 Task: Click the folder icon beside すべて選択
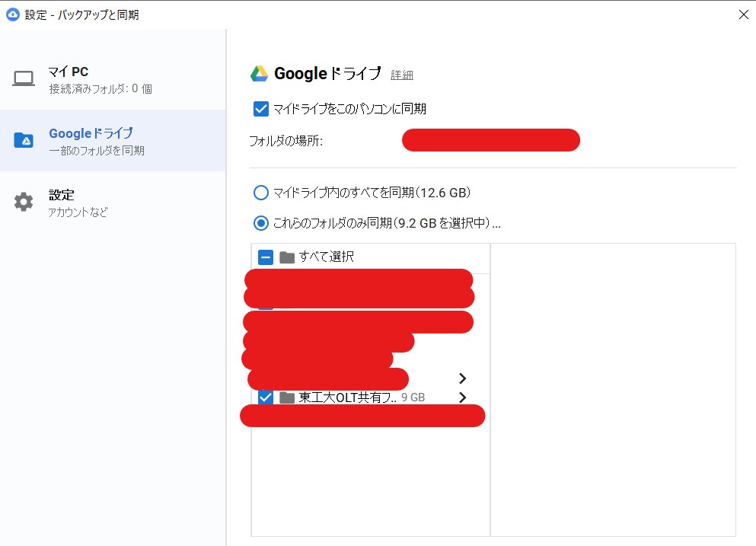coord(287,257)
